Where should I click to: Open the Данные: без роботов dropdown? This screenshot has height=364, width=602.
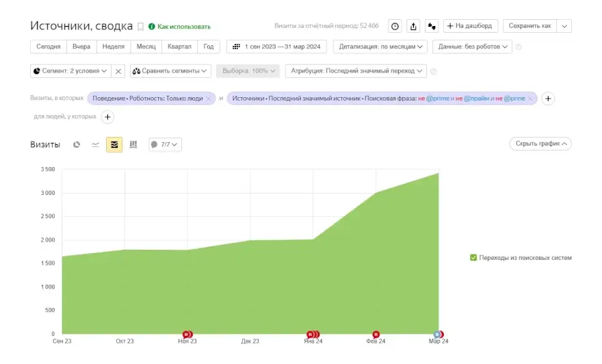474,47
